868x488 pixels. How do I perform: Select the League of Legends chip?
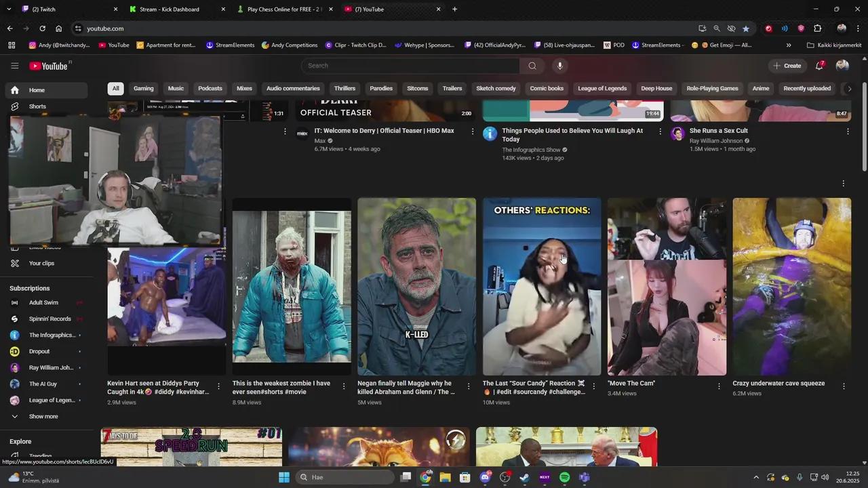pyautogui.click(x=602, y=89)
